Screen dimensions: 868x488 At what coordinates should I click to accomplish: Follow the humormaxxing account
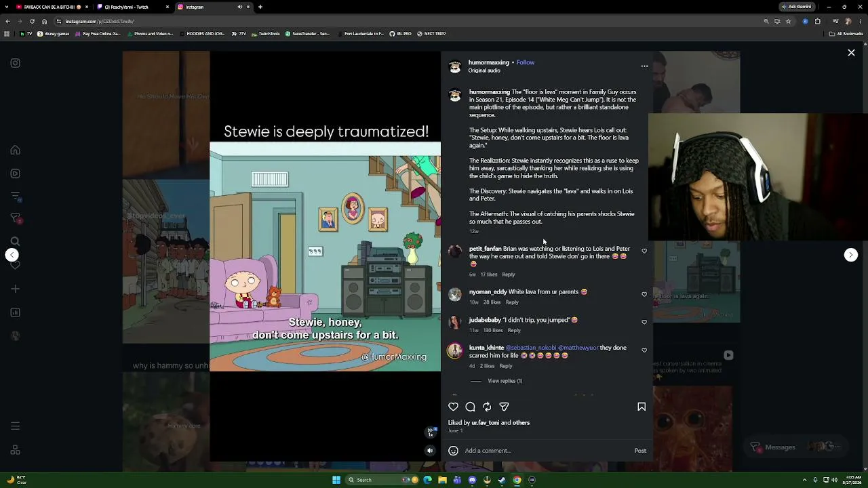[526, 62]
